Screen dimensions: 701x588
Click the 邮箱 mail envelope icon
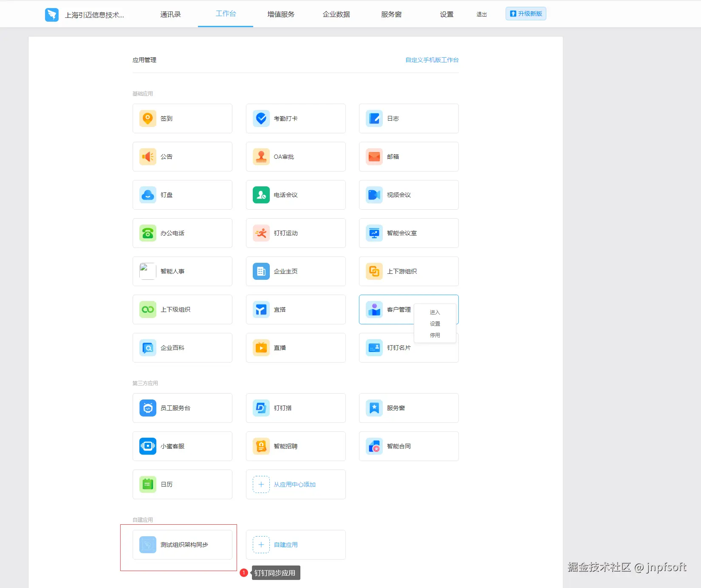(x=374, y=157)
